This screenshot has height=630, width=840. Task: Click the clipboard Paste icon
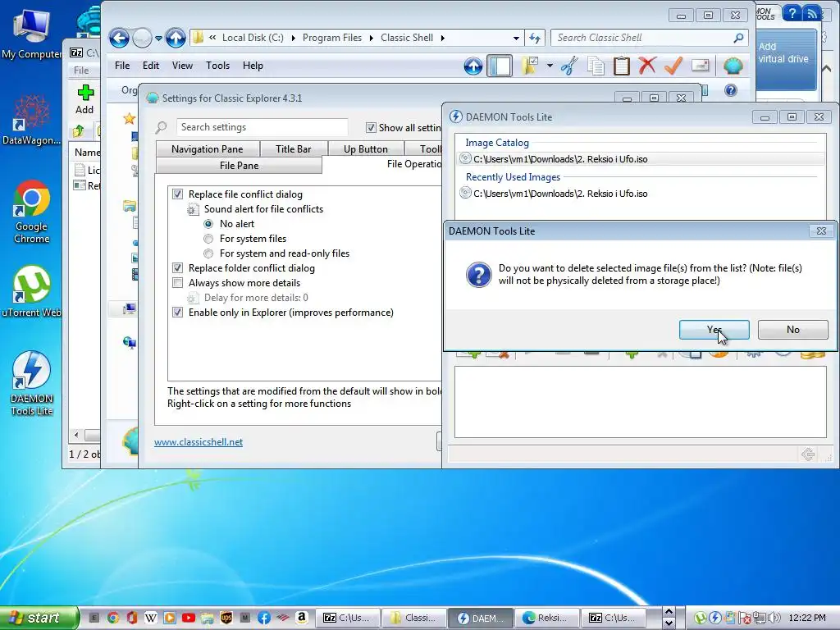[622, 66]
